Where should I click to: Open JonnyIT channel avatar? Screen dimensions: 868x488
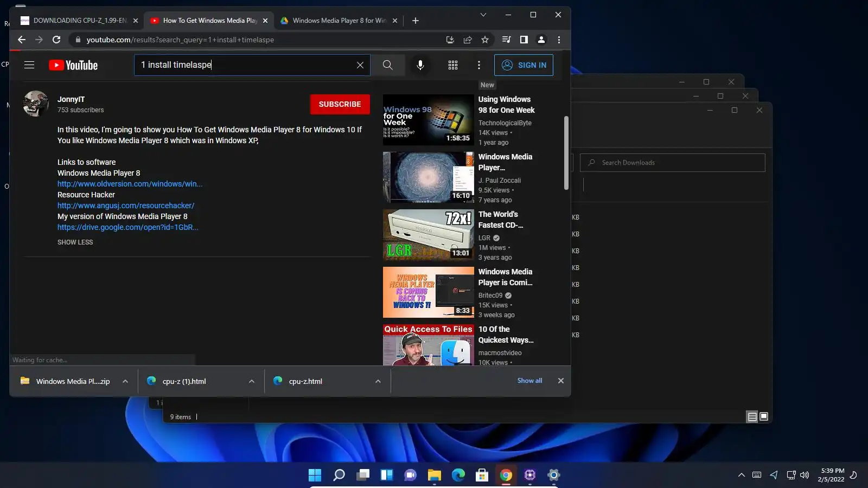[x=36, y=104]
